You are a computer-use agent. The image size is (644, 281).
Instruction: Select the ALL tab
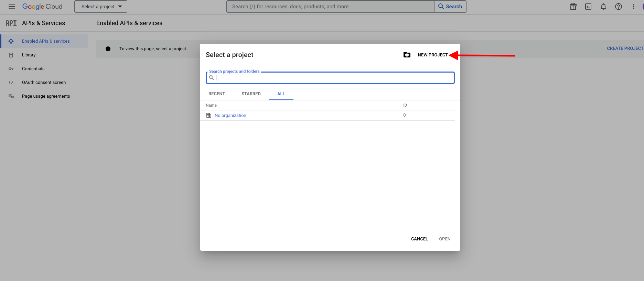click(281, 94)
